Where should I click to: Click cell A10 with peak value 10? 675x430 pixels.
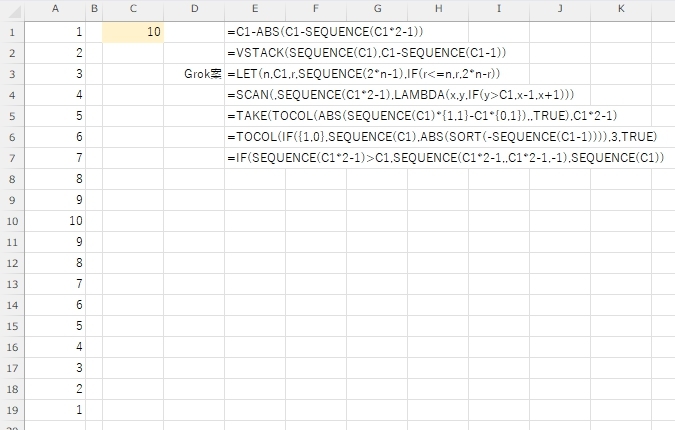[55, 221]
